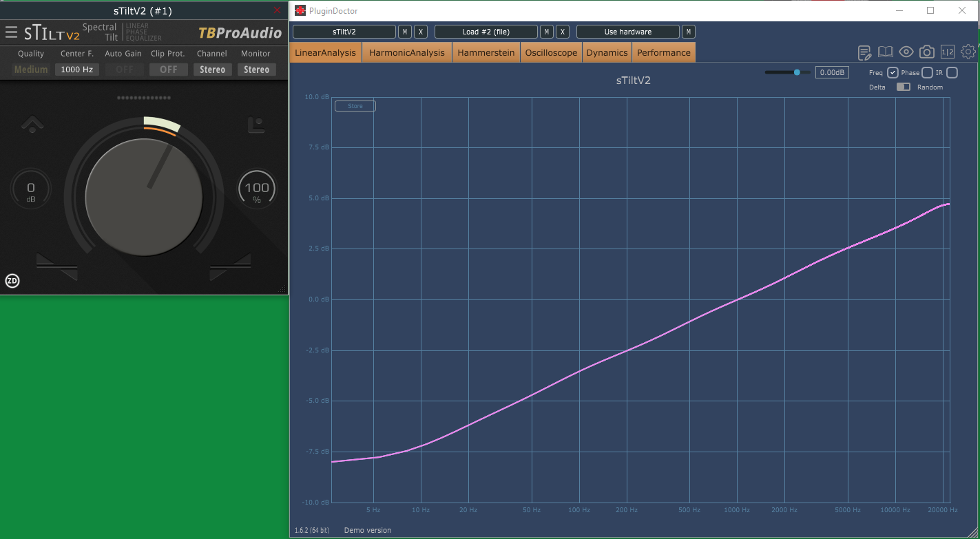980x539 pixels.
Task: Open PluginDoctor settings gear
Action: pos(968,52)
